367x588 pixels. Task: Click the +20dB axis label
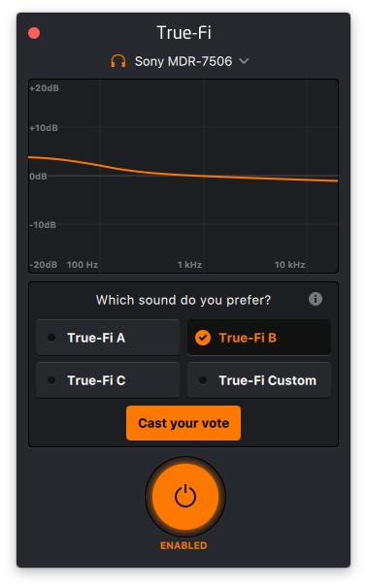click(45, 88)
